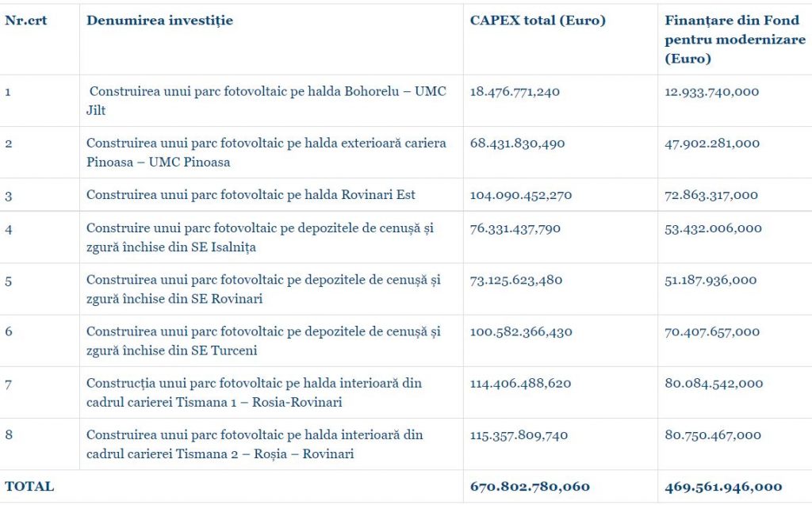
Task: Click the 'Denumirea investiție' column header
Action: pyautogui.click(x=159, y=21)
